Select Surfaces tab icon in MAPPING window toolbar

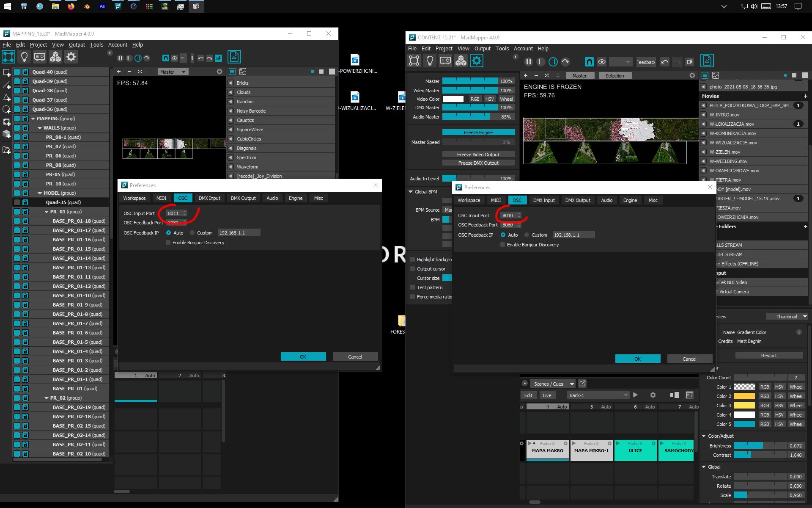click(x=8, y=57)
